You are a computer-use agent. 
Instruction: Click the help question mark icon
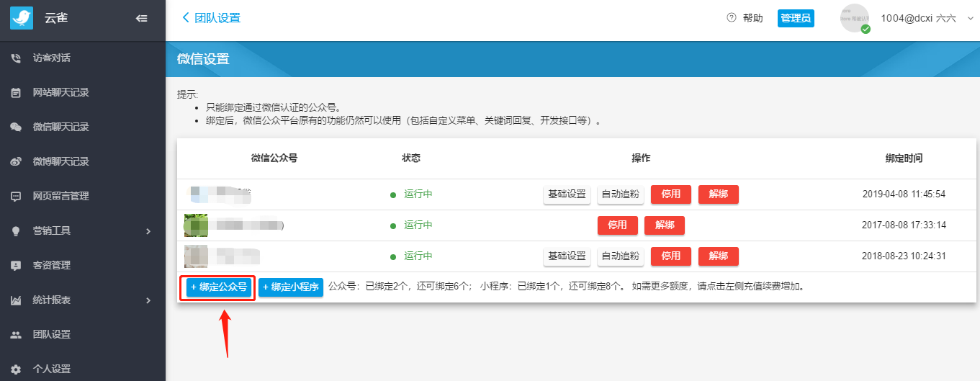732,18
